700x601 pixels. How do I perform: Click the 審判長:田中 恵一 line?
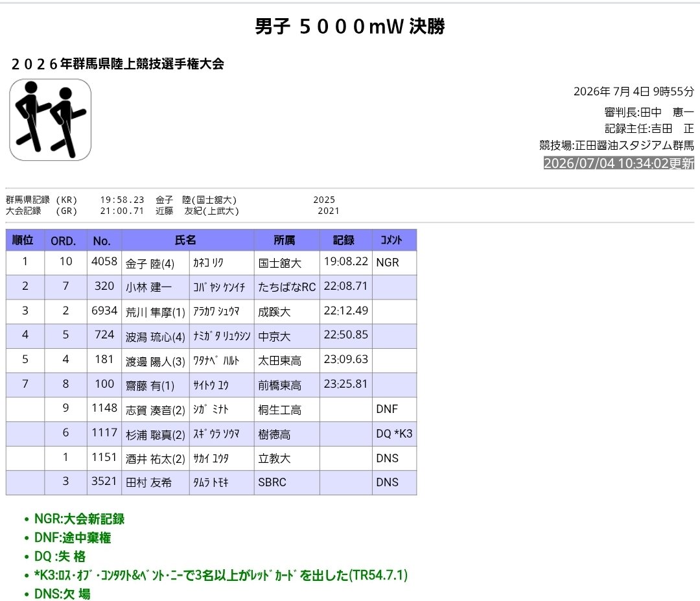coord(649,112)
